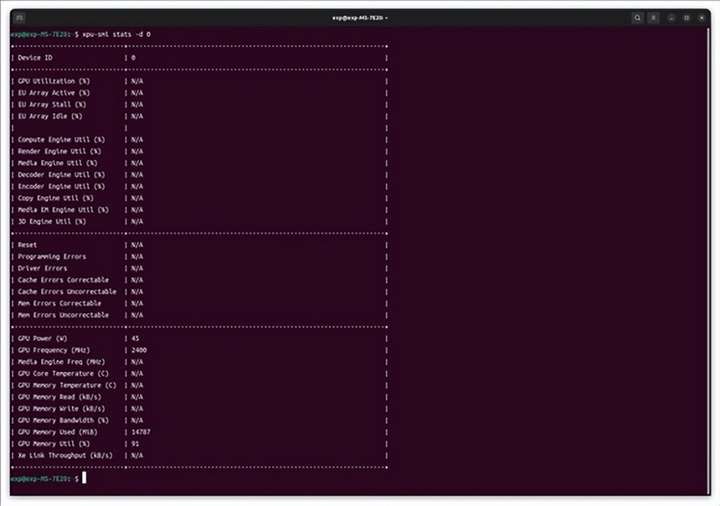Click the 'EU Array Idle (%)' label

pos(50,116)
